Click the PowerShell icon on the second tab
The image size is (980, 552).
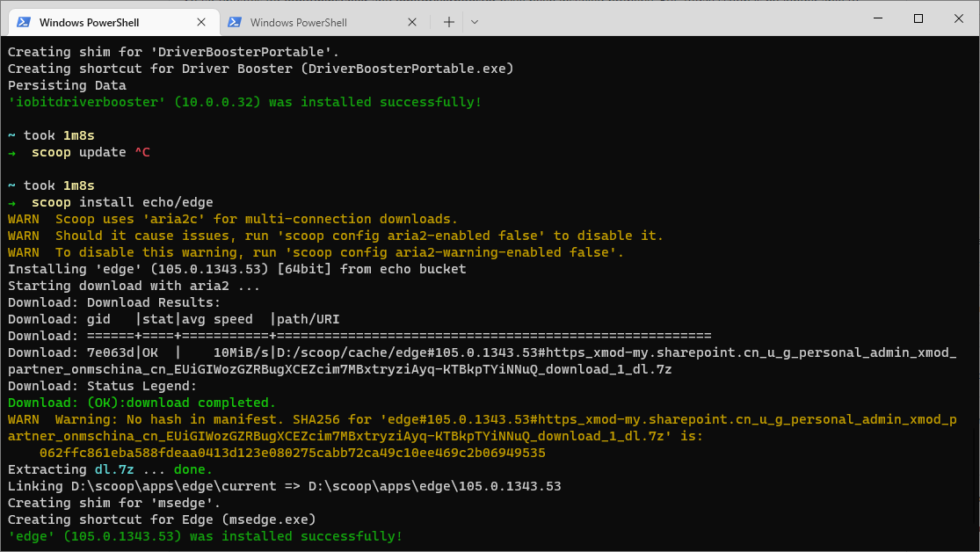point(235,22)
